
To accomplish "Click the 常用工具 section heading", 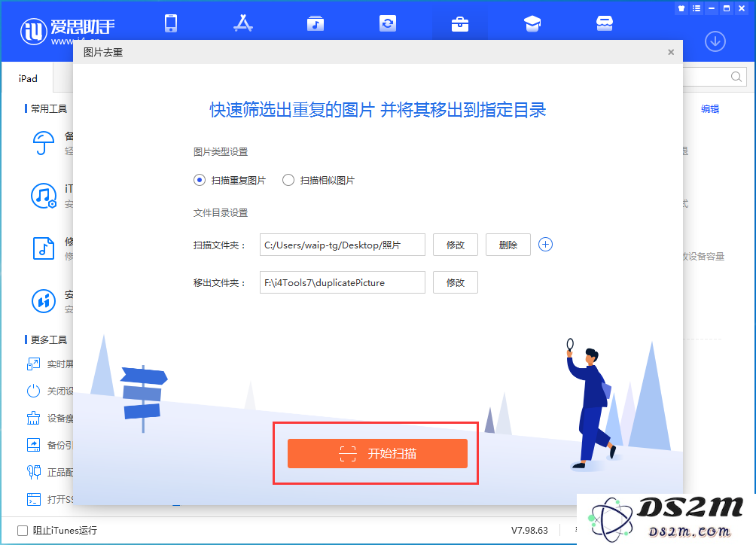I will coord(49,109).
